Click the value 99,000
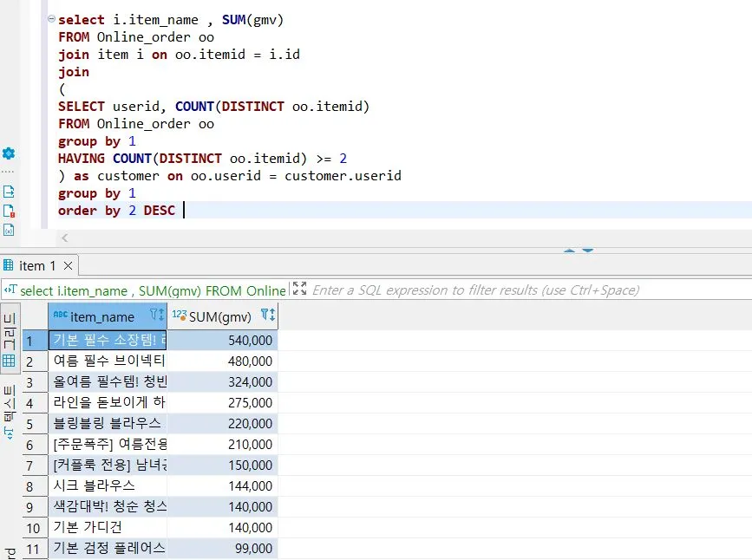Viewport: 752px width, 560px height. [x=253, y=549]
